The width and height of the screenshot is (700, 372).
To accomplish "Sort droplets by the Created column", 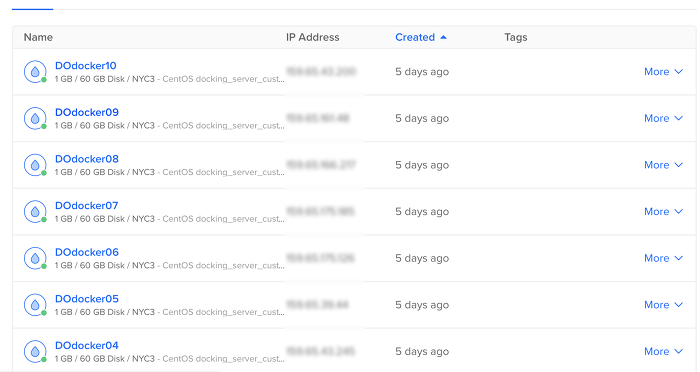I will point(421,37).
